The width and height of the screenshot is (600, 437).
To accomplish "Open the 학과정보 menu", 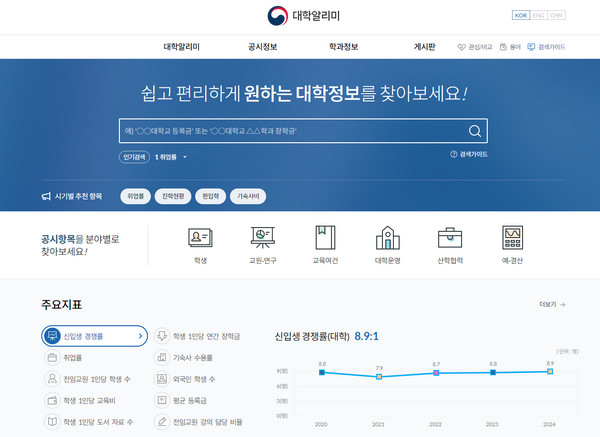I will tap(344, 47).
